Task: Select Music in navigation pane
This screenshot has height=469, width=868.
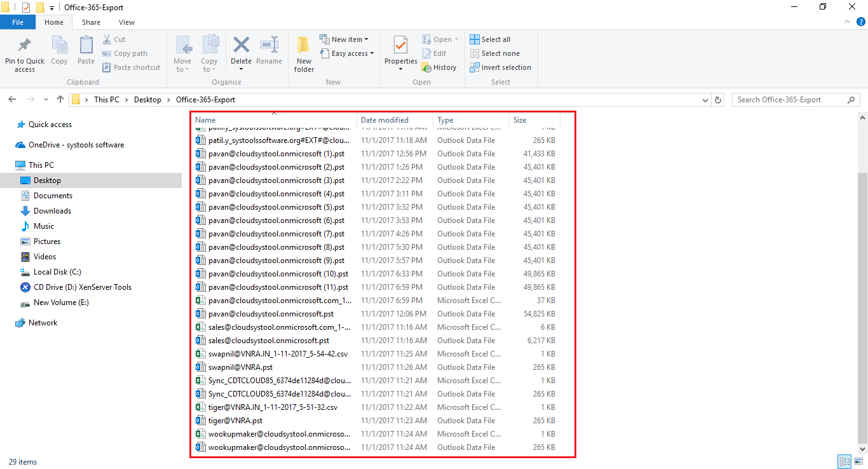Action: [x=44, y=226]
